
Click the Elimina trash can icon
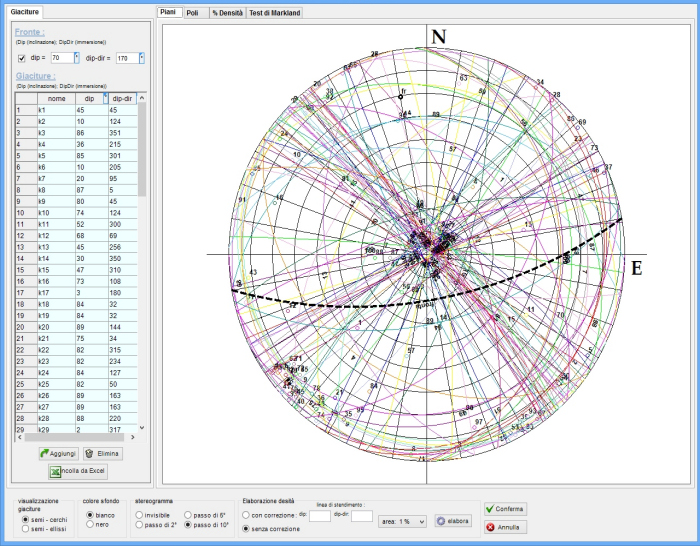click(x=89, y=454)
